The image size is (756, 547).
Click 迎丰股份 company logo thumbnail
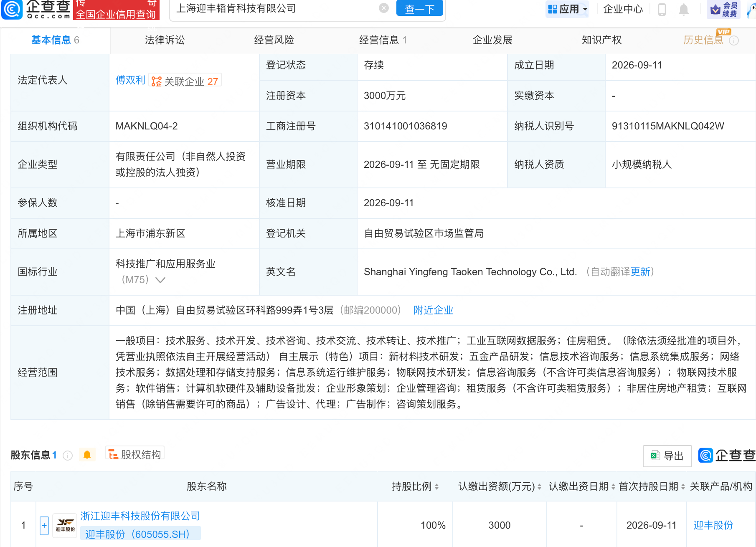coord(65,525)
